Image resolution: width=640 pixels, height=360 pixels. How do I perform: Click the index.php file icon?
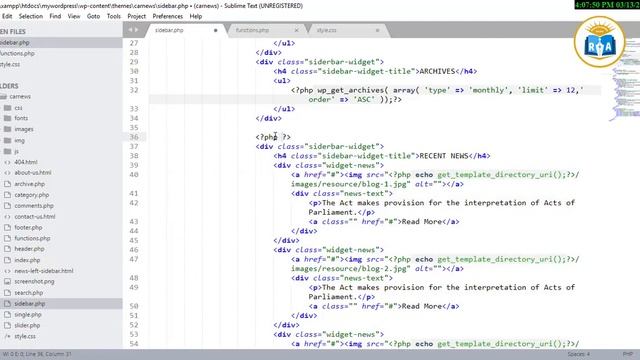[x=7, y=260]
